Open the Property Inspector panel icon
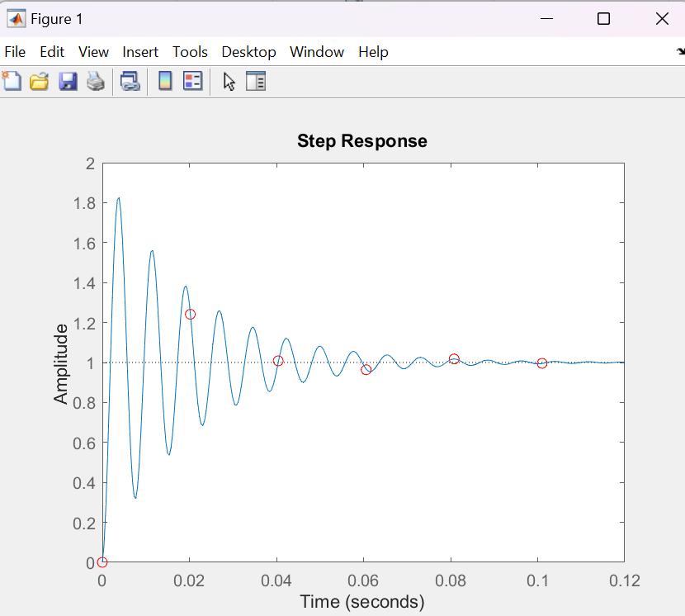Image resolution: width=685 pixels, height=616 pixels. point(256,81)
